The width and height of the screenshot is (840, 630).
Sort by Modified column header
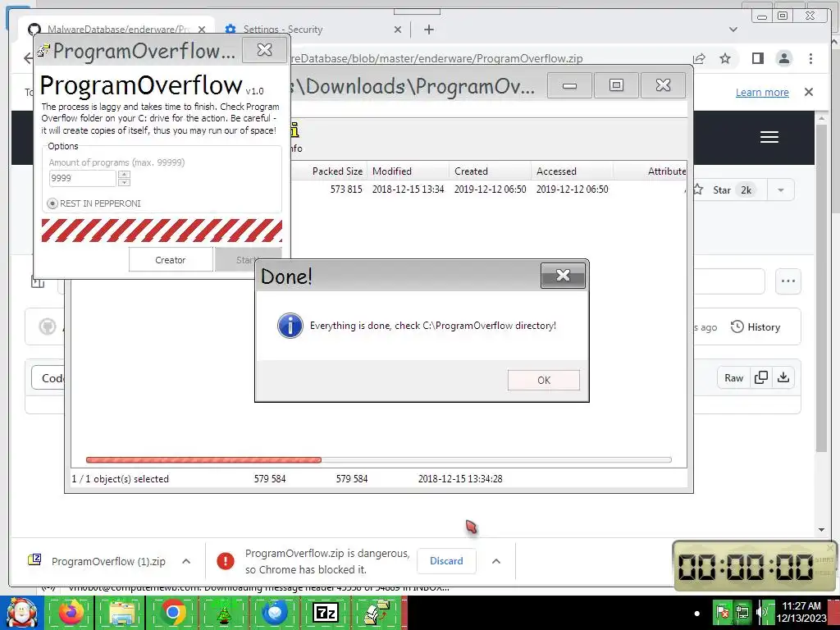[408, 171]
